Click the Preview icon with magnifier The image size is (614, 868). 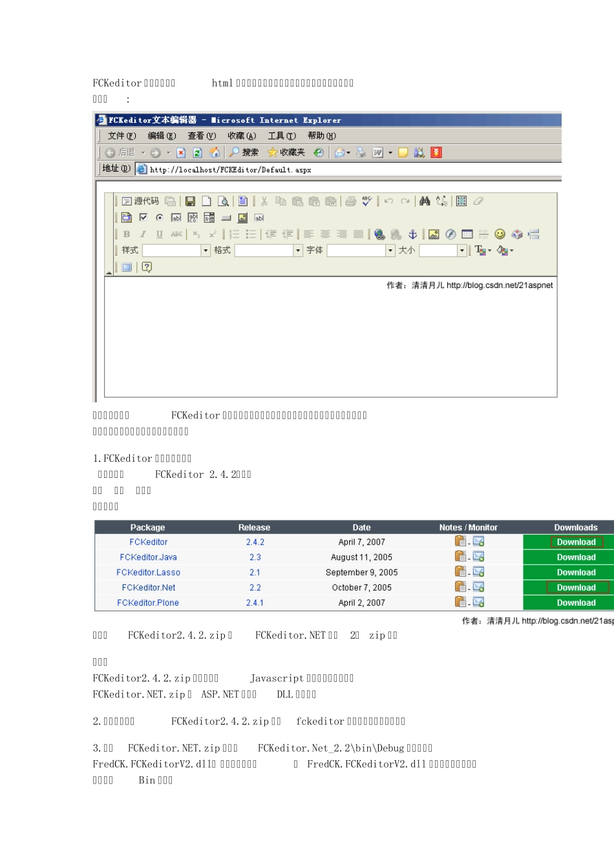[x=223, y=201]
